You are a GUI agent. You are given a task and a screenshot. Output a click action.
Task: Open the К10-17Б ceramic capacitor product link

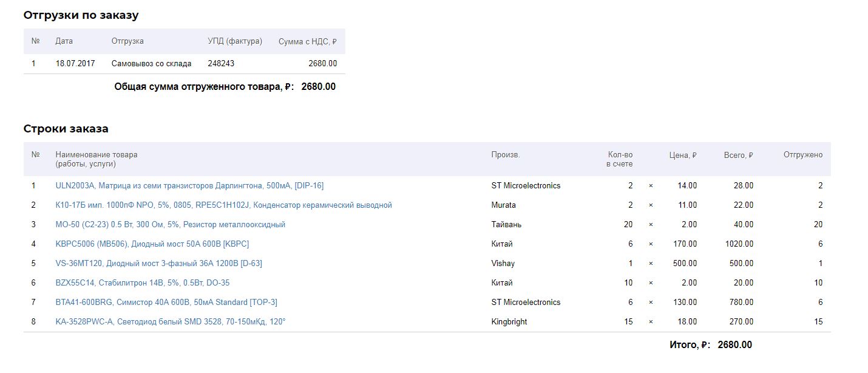coord(223,205)
